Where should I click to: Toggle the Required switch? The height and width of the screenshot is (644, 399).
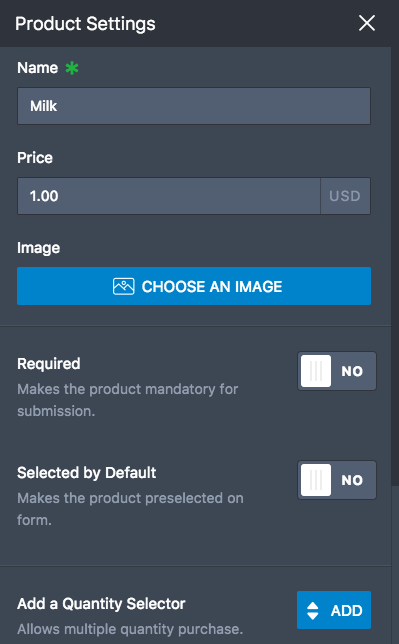337,371
